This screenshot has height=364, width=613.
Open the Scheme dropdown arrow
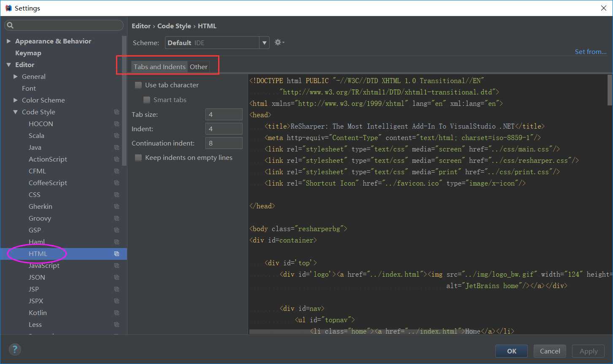pos(264,43)
